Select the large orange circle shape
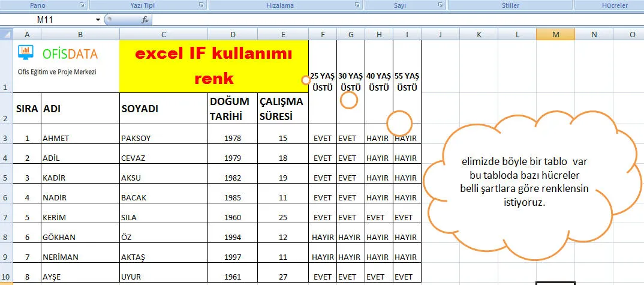Image resolution: width=644 pixels, height=285 pixels. click(x=399, y=123)
